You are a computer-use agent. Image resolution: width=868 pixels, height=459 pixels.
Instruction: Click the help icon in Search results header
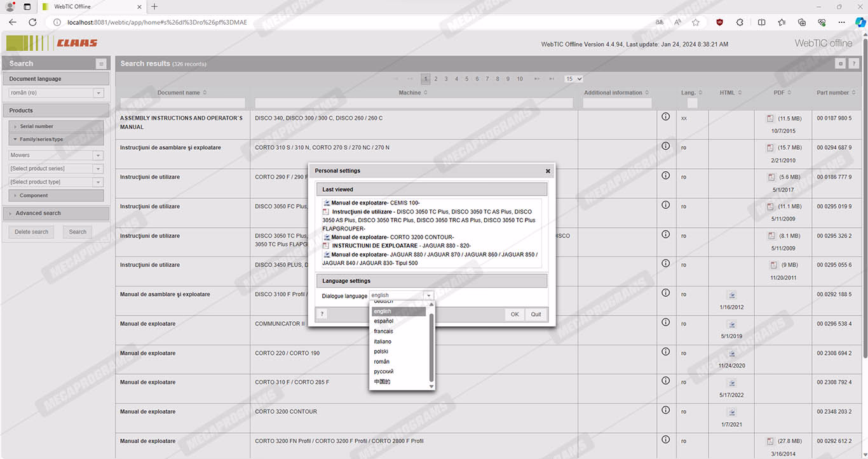(x=854, y=63)
